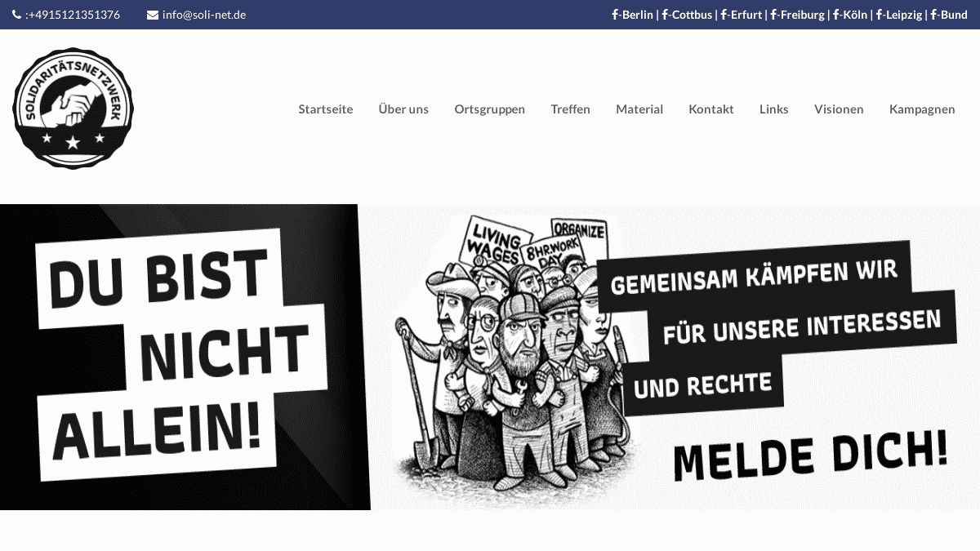Go to the Startseite menu item
Viewport: 980px width, 551px height.
326,109
